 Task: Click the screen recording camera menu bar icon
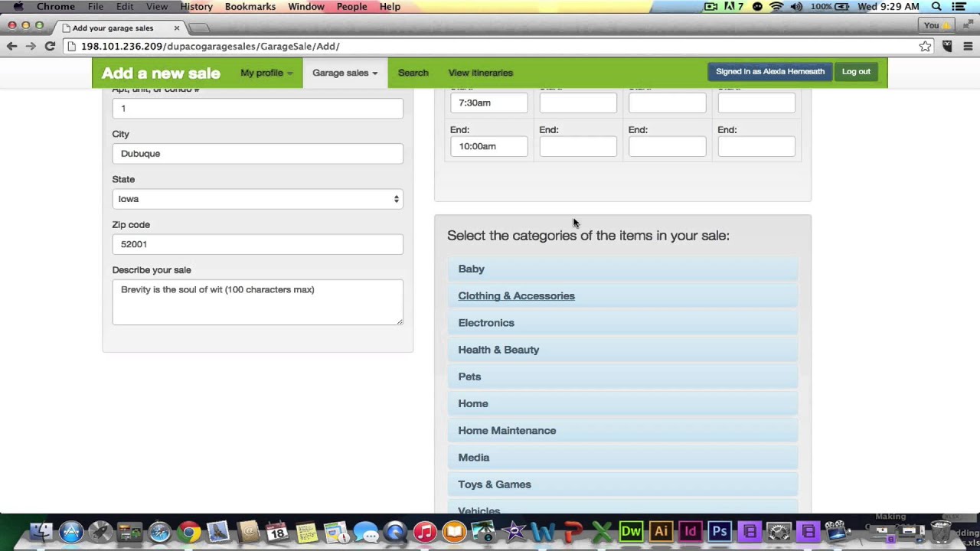(711, 7)
